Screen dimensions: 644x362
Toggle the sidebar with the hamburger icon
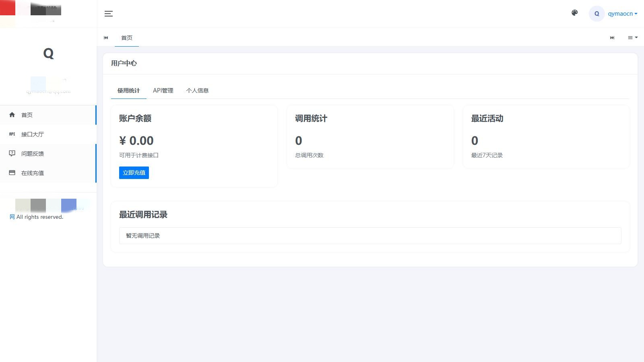[x=108, y=14]
